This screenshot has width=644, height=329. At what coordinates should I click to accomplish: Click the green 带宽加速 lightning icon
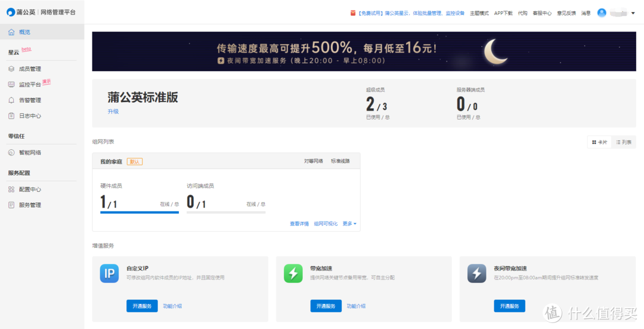293,273
